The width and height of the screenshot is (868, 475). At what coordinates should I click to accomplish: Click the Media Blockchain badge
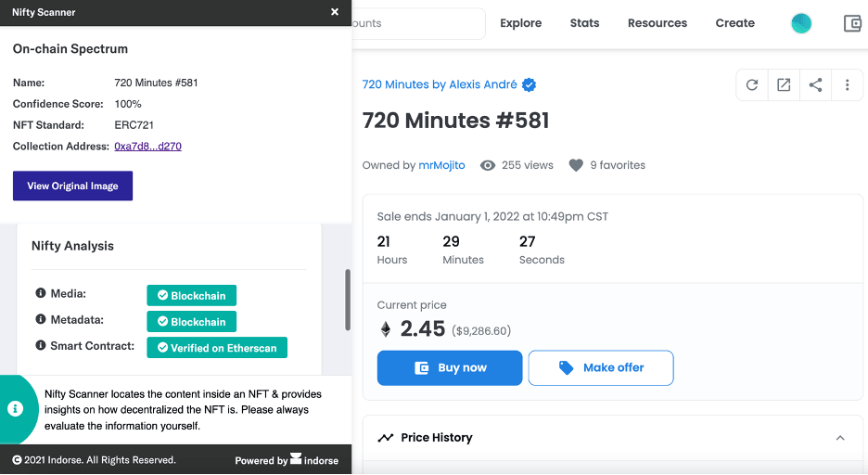click(x=192, y=295)
